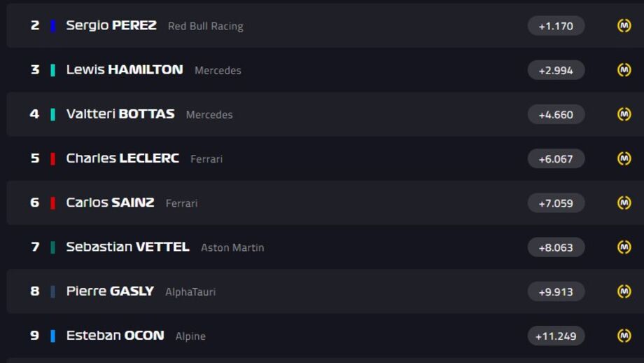Screen dimensions: 644x363
Task: Select the +6.067 gap pill
Action: point(556,158)
